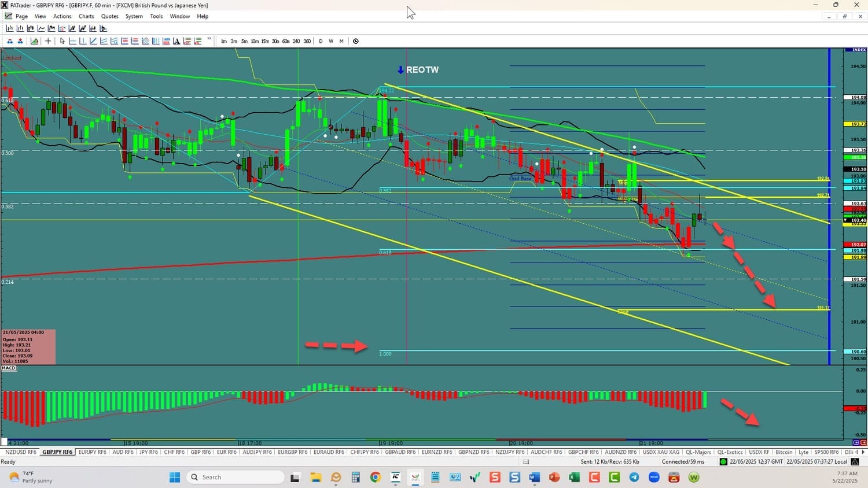Expand the toolbar overflow chevron
Viewport: 868px width, 488px height.
coord(209,40)
